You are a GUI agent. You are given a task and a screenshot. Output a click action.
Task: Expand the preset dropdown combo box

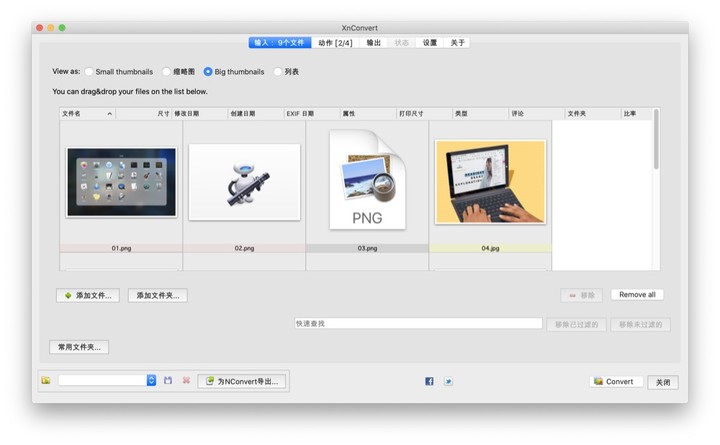(x=151, y=381)
